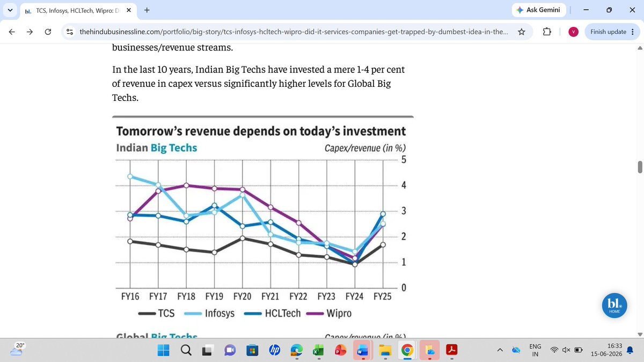Click the Infosys legend label

[219, 313]
